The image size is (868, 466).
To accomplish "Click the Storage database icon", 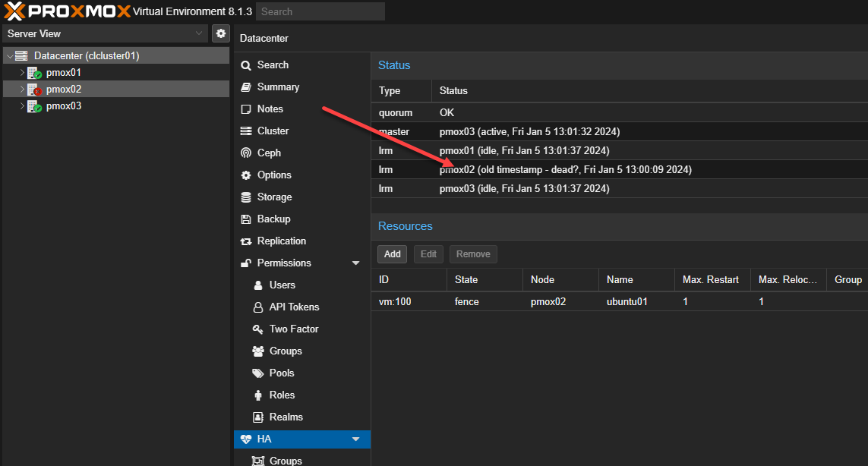I will click(246, 197).
